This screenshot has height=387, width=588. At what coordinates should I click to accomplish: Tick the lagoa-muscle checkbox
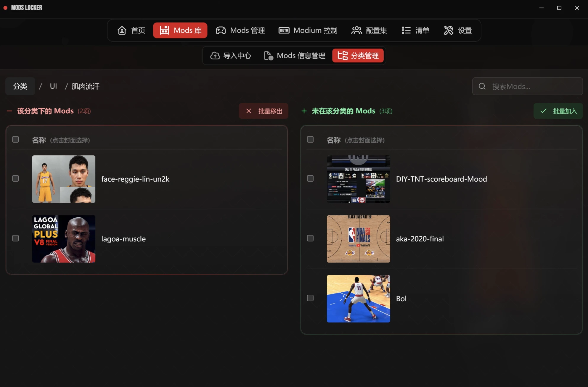(x=16, y=238)
